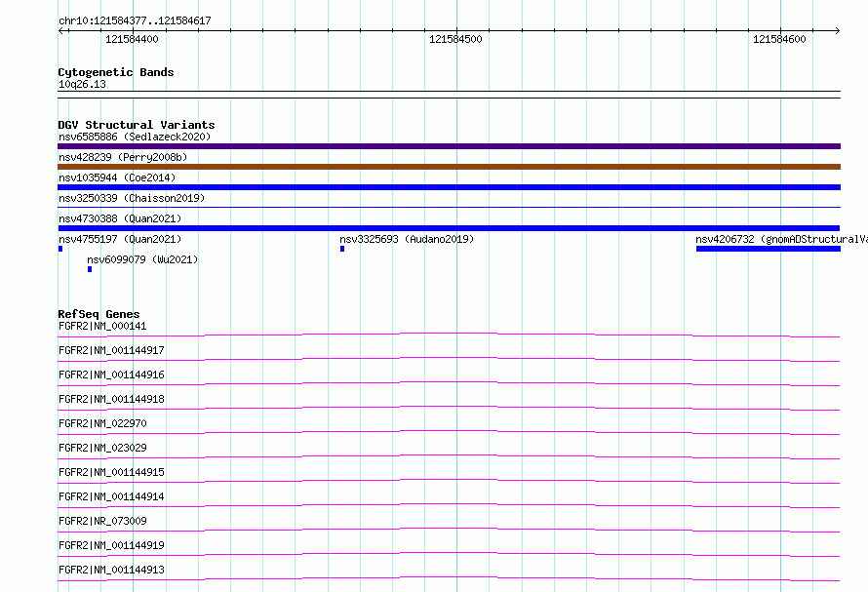This screenshot has width=868, height=592.
Task: Click the 121584600 ruler position label
Action: 779,39
